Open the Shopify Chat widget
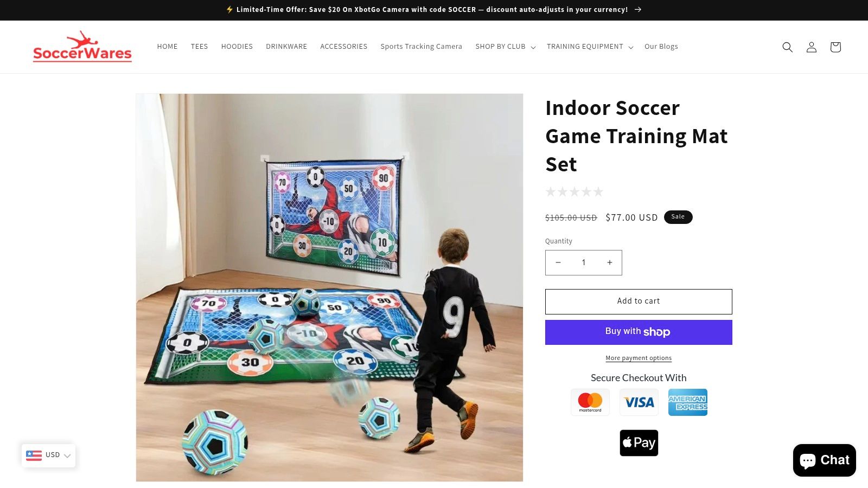Image resolution: width=868 pixels, height=488 pixels. (824, 460)
